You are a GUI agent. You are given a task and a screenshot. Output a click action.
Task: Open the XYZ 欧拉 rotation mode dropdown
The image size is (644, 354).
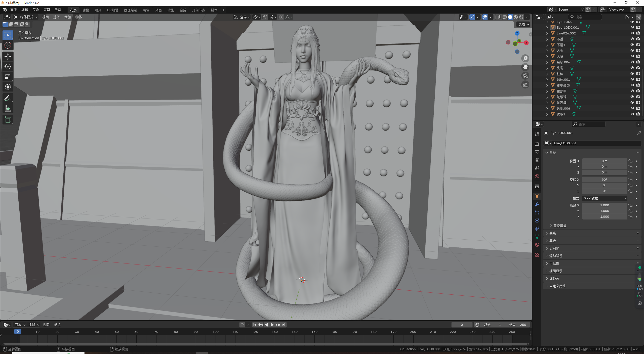point(605,198)
